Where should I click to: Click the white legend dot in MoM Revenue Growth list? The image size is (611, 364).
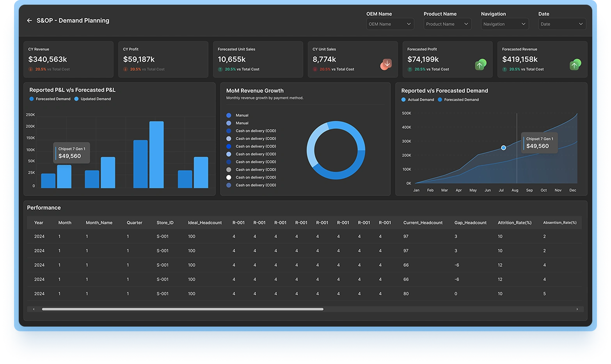tap(229, 177)
